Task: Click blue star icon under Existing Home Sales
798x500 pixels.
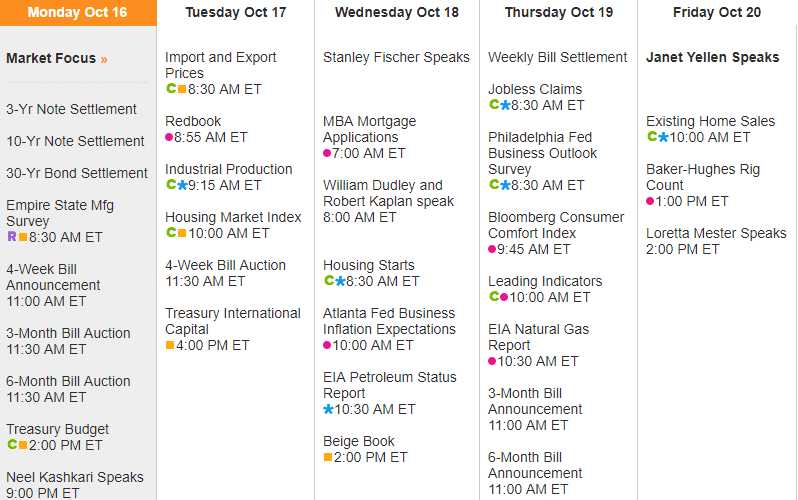Action: coord(663,137)
